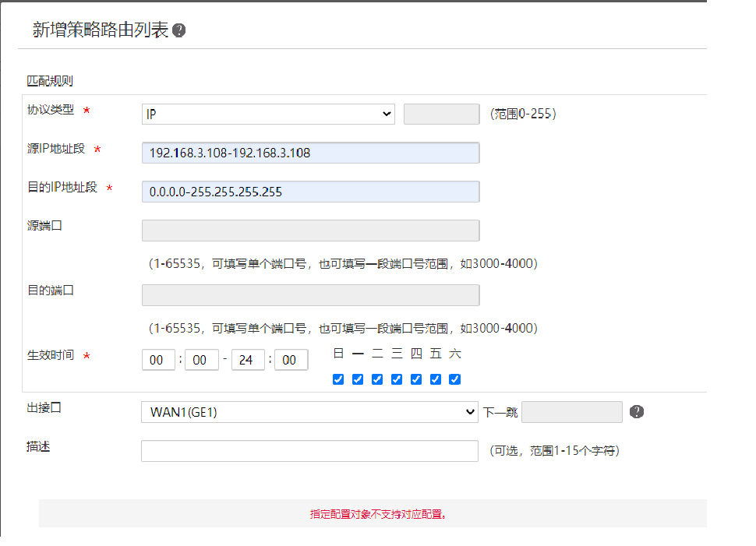Viewport: 756px width, 546px height.
Task: Click the port hint text under 源端口
Action: point(343,263)
